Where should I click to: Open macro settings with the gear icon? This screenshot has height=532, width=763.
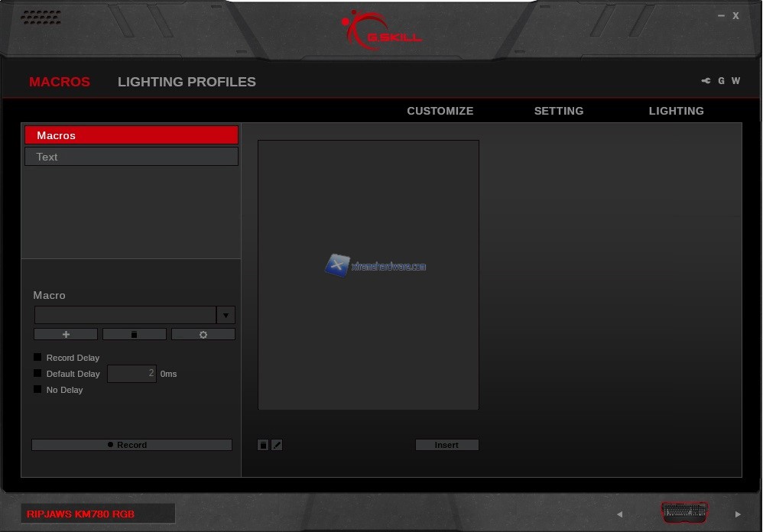click(x=203, y=335)
